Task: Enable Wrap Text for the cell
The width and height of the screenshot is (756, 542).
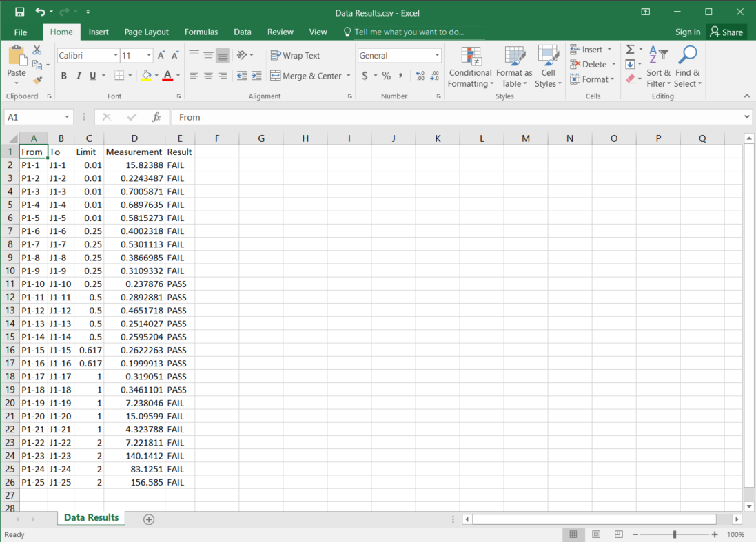Action: [x=295, y=56]
